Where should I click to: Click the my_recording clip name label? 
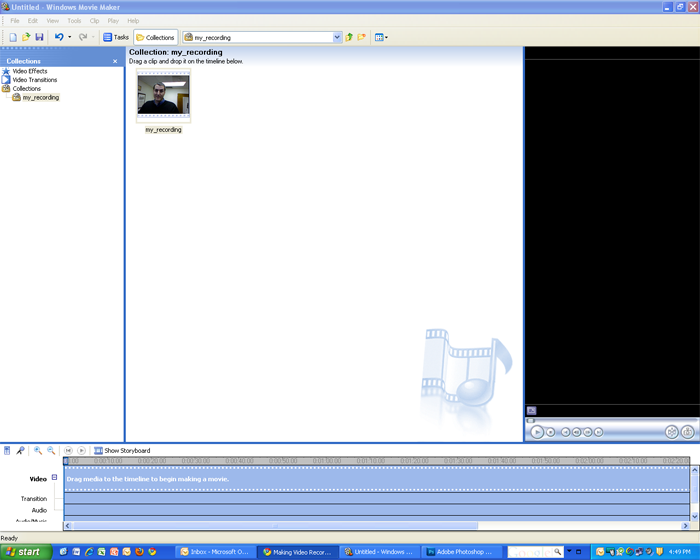point(163,130)
